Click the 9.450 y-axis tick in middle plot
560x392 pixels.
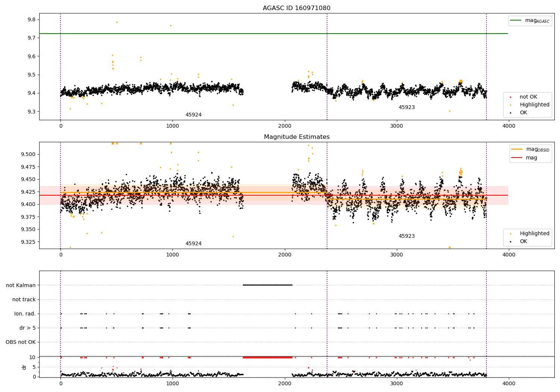coord(28,180)
